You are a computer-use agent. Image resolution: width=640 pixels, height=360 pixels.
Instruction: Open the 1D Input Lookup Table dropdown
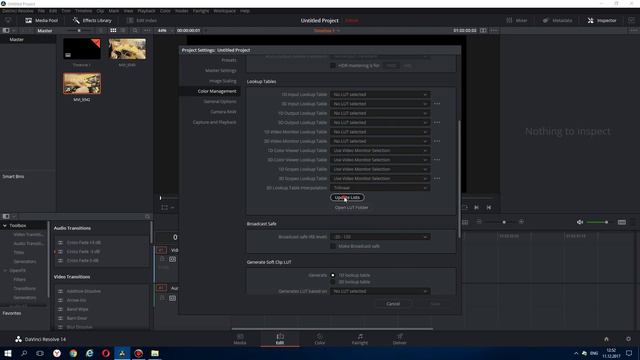click(x=380, y=94)
